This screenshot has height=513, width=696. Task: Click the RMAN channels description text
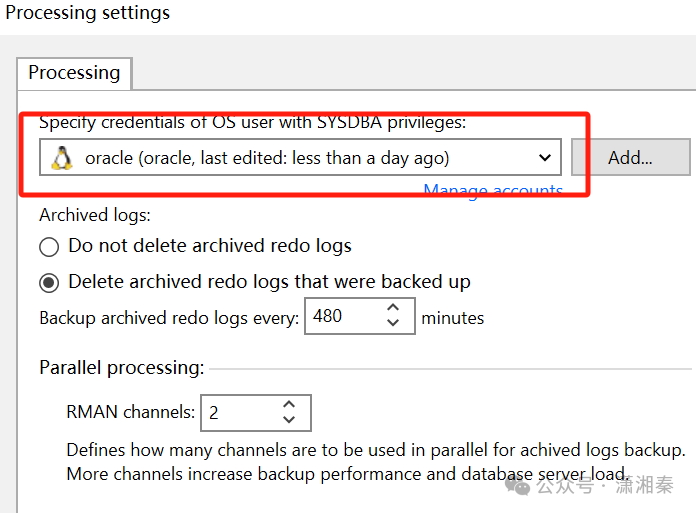[x=375, y=462]
